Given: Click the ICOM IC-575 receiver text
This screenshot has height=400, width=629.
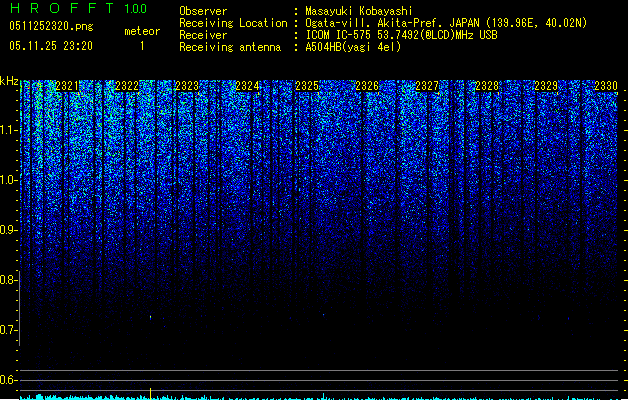Looking at the screenshot, I should point(402,35).
